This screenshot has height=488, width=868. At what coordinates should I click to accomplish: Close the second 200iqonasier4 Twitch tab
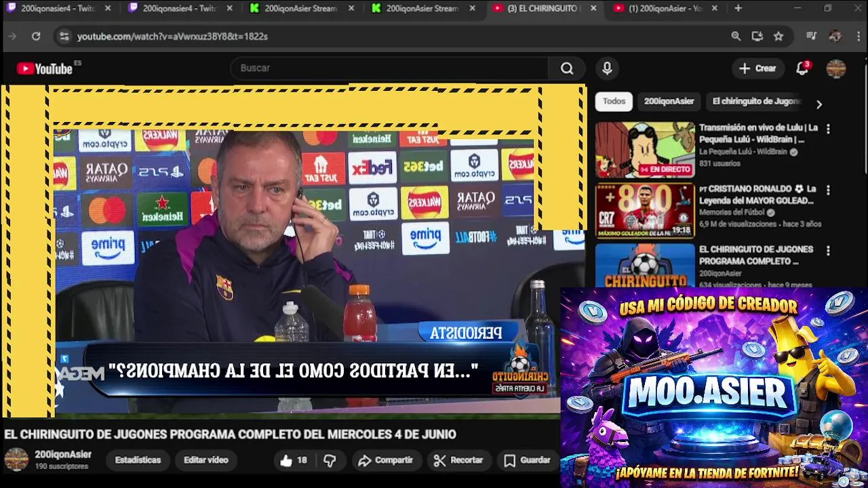coord(229,8)
